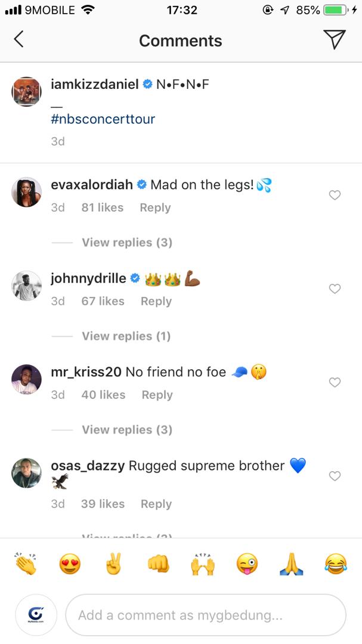Select the clapping hands quick emoji

pyautogui.click(x=24, y=563)
